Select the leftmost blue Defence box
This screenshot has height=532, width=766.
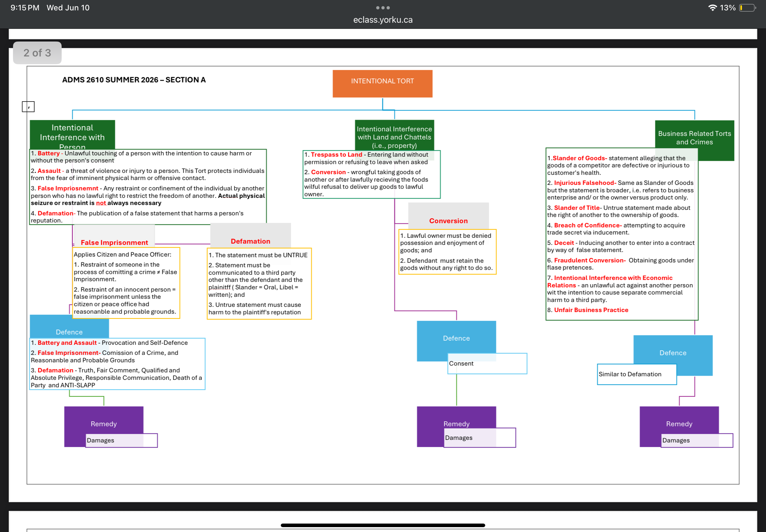[x=69, y=327]
